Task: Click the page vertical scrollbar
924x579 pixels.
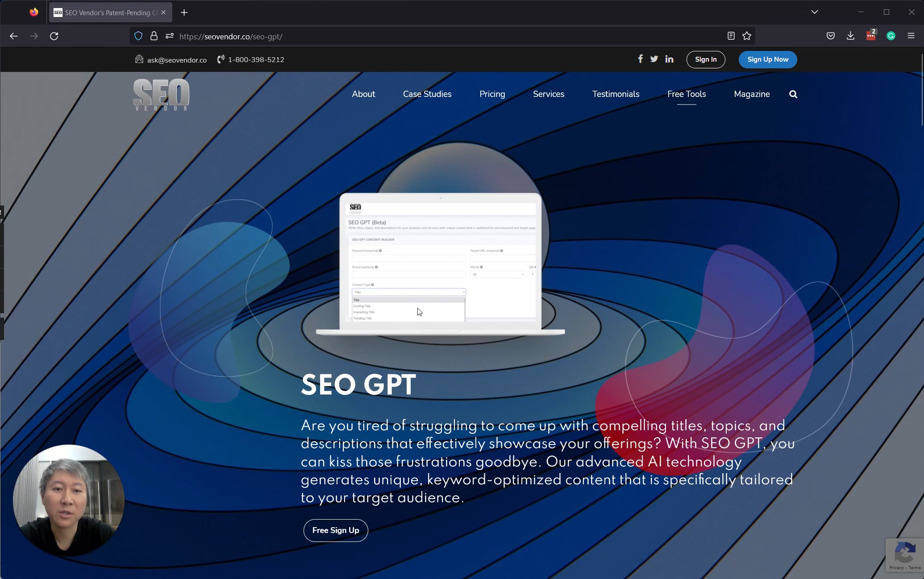Action: coord(921,89)
